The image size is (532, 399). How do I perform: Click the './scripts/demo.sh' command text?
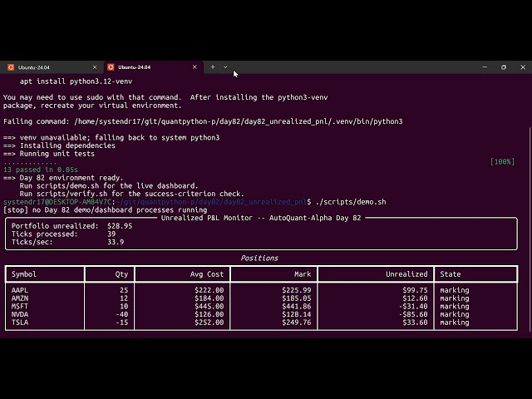pyautogui.click(x=351, y=202)
